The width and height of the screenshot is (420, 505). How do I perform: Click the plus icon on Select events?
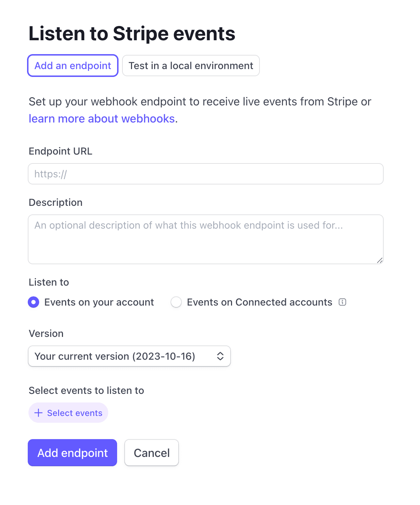coord(38,413)
